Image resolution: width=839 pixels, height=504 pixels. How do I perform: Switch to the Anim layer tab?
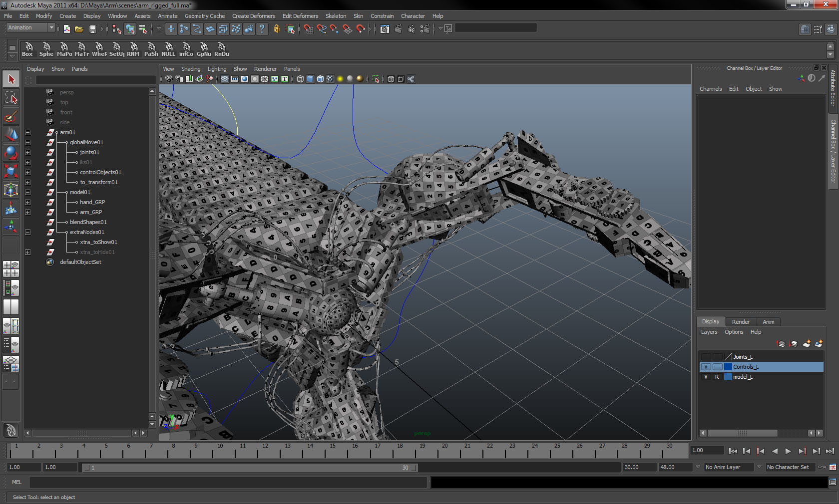click(769, 322)
